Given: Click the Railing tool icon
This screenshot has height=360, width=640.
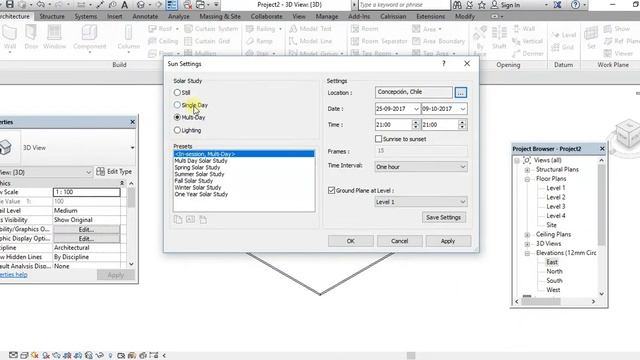Looking at the screenshot, I should pos(250,29).
